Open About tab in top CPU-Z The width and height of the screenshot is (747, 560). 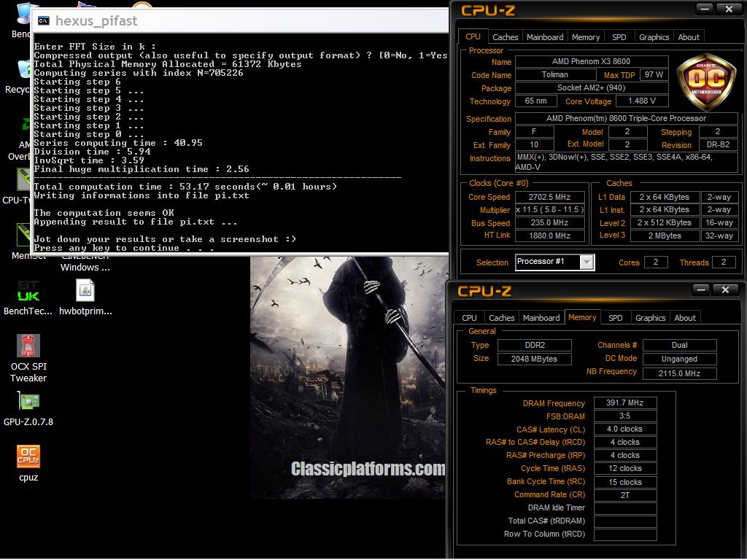tap(689, 37)
